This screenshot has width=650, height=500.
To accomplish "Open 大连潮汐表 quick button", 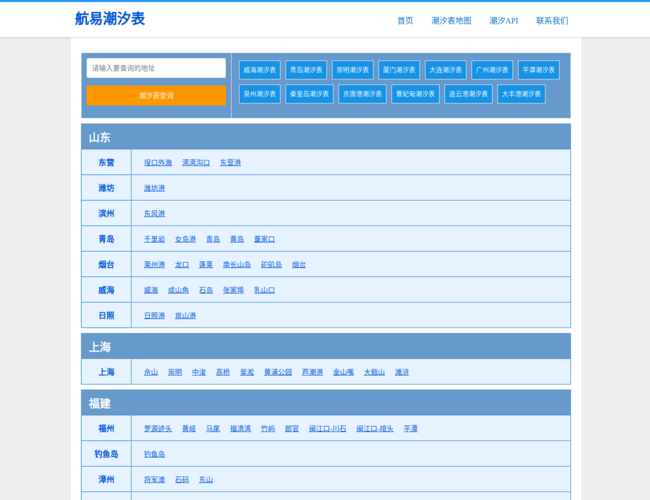I will (x=445, y=70).
